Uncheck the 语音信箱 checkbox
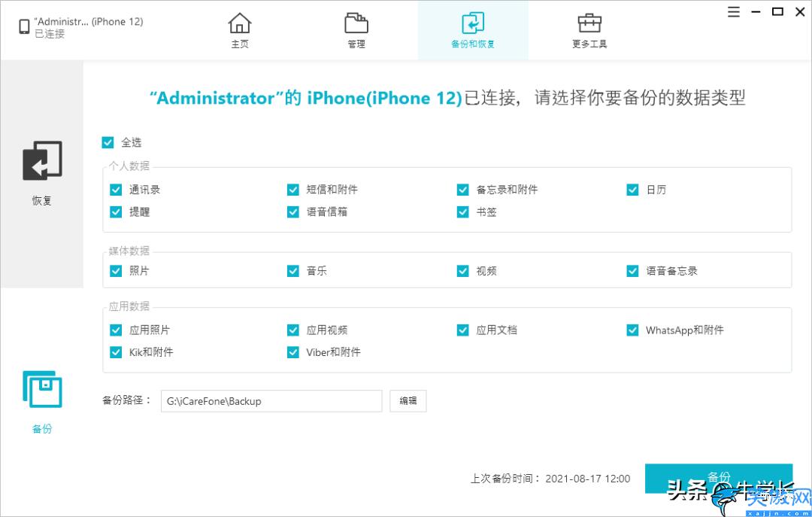The height and width of the screenshot is (517, 812). point(293,212)
